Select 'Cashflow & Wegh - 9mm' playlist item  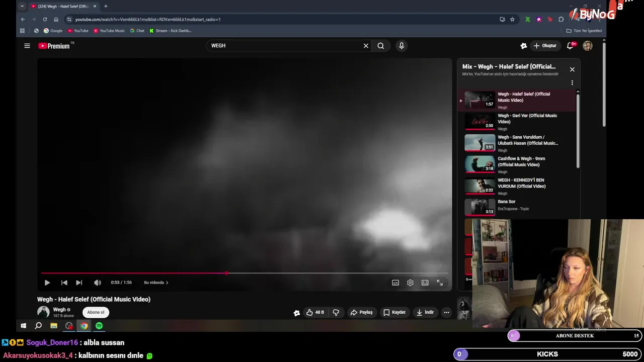[518, 165]
